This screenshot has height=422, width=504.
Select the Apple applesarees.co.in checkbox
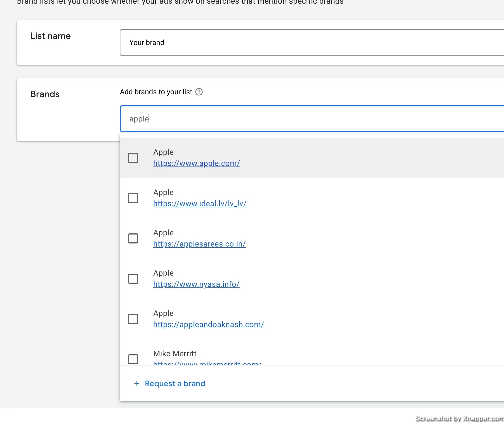pyautogui.click(x=133, y=238)
